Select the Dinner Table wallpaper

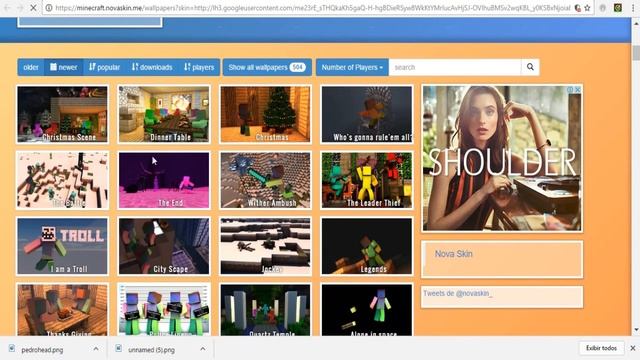click(164, 114)
